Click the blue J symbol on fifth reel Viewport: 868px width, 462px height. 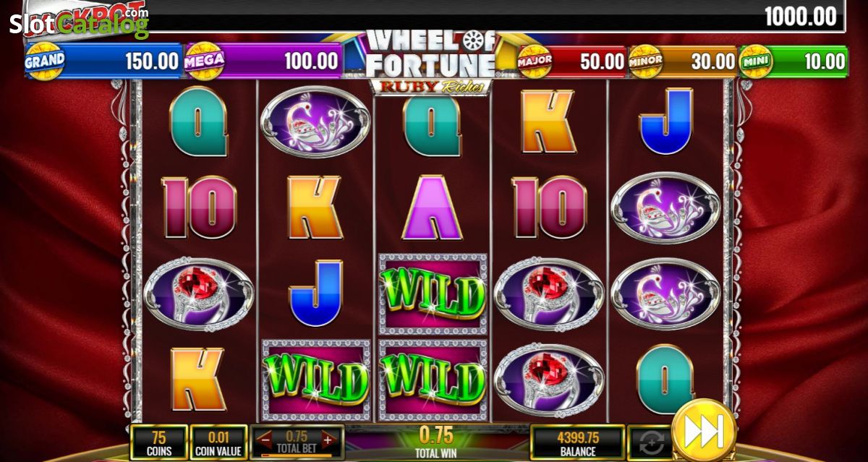click(x=666, y=121)
